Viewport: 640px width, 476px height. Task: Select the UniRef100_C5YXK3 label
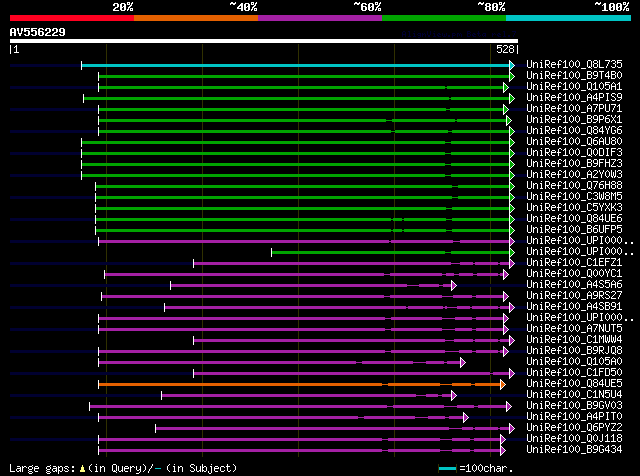pyautogui.click(x=574, y=208)
